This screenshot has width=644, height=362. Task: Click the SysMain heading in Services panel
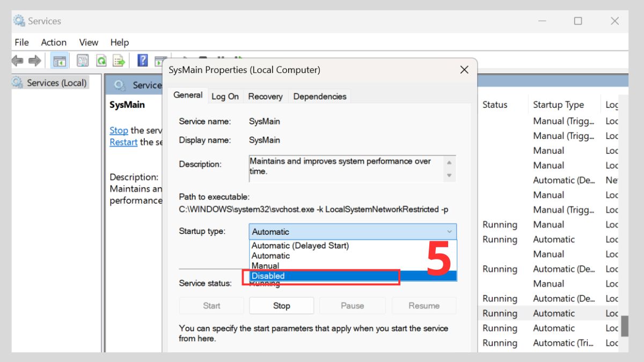[x=127, y=105]
